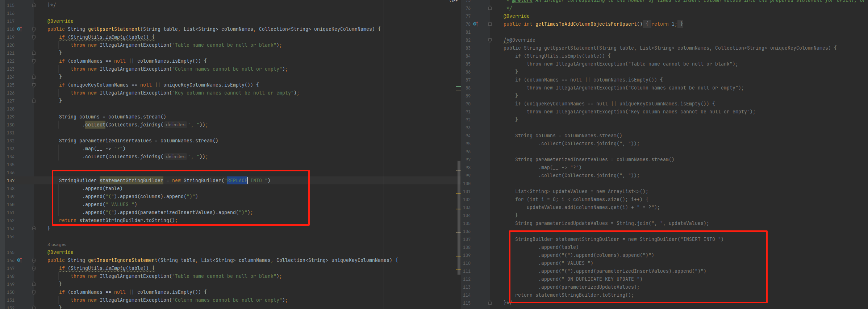This screenshot has height=309, width=868.
Task: Click the yellow warning stripe beside line 109
Action: point(458,256)
